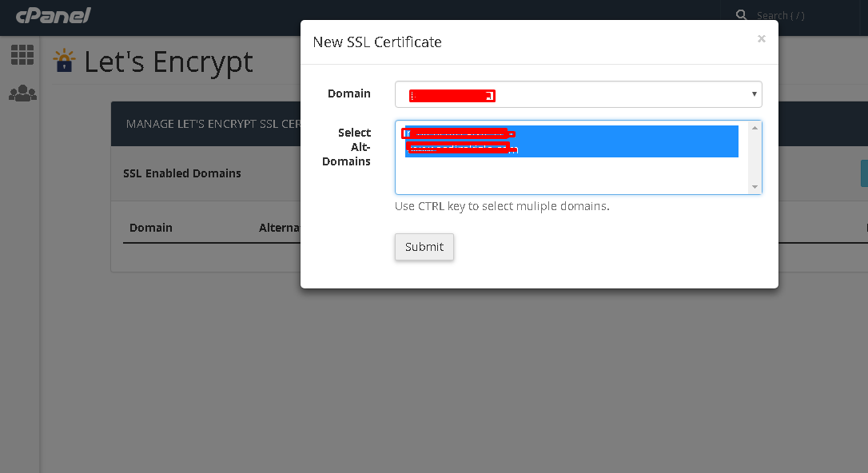This screenshot has width=868, height=473.
Task: Click the Domain field label
Action: point(348,93)
